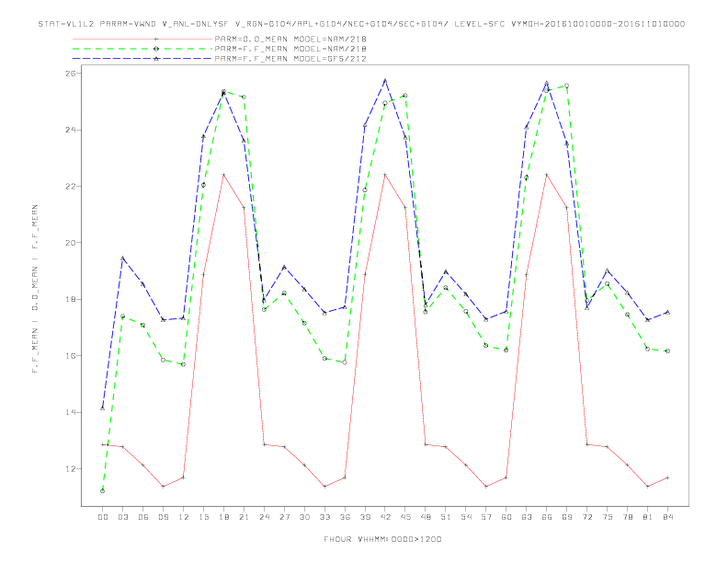Click x-axis forecast hour label 66
The height and width of the screenshot is (563, 728).
547,517
